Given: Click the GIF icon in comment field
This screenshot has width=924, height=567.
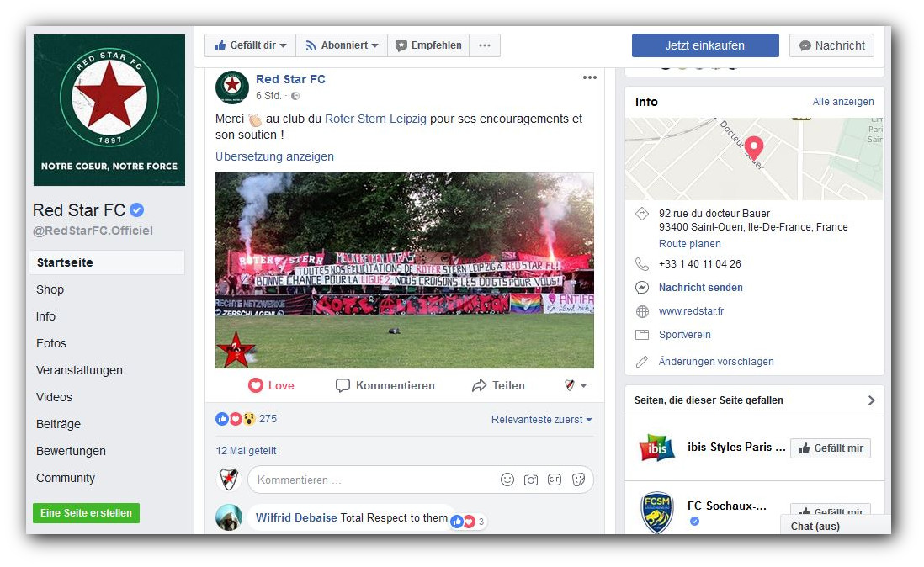Looking at the screenshot, I should click(x=555, y=480).
